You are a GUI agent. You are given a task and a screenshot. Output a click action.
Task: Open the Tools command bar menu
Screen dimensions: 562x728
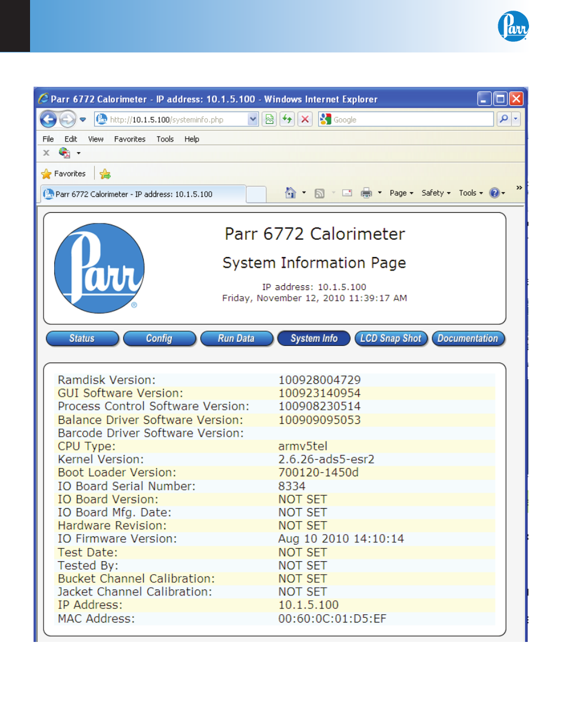point(471,193)
